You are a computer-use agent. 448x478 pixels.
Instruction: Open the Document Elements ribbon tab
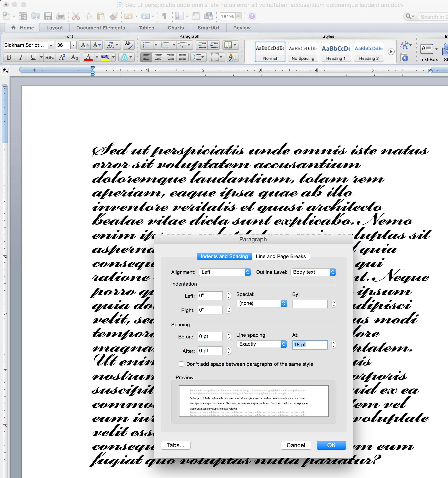click(101, 28)
